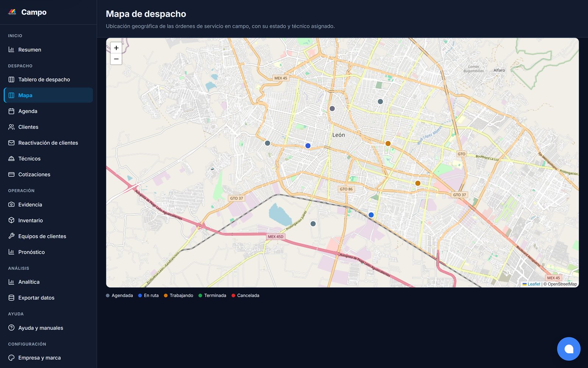Click the Clientes people icon
Image resolution: width=588 pixels, height=368 pixels.
click(11, 127)
